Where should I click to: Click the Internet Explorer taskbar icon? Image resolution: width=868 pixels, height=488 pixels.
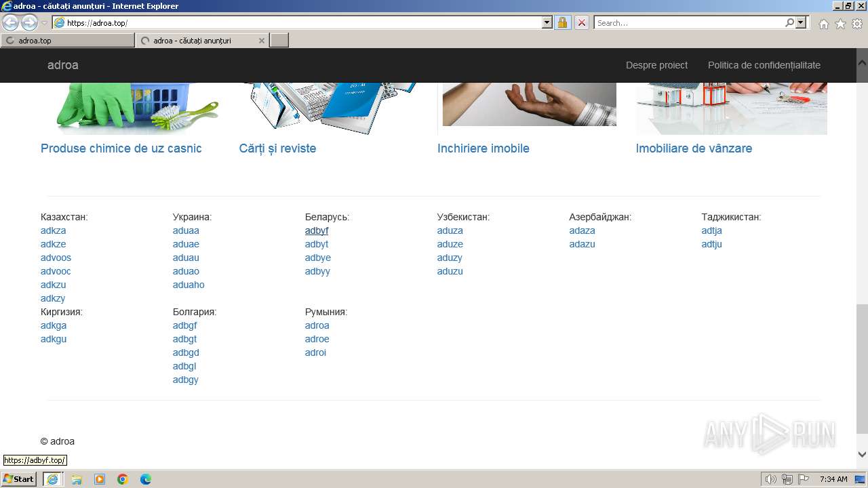click(52, 479)
